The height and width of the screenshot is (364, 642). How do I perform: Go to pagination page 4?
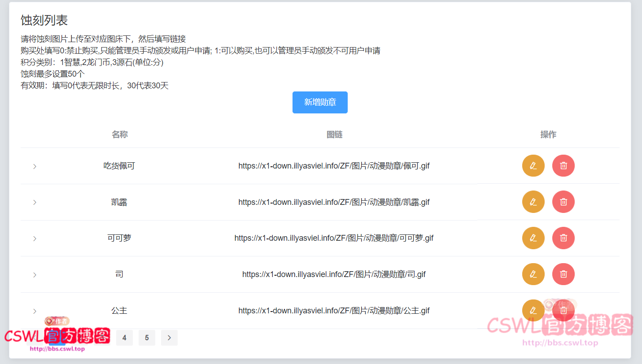(x=124, y=338)
